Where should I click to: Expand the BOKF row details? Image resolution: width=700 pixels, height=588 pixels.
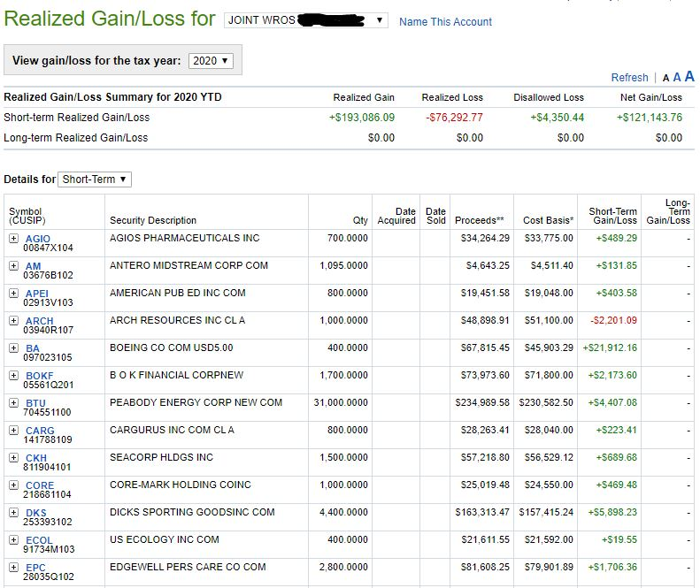[x=13, y=375]
